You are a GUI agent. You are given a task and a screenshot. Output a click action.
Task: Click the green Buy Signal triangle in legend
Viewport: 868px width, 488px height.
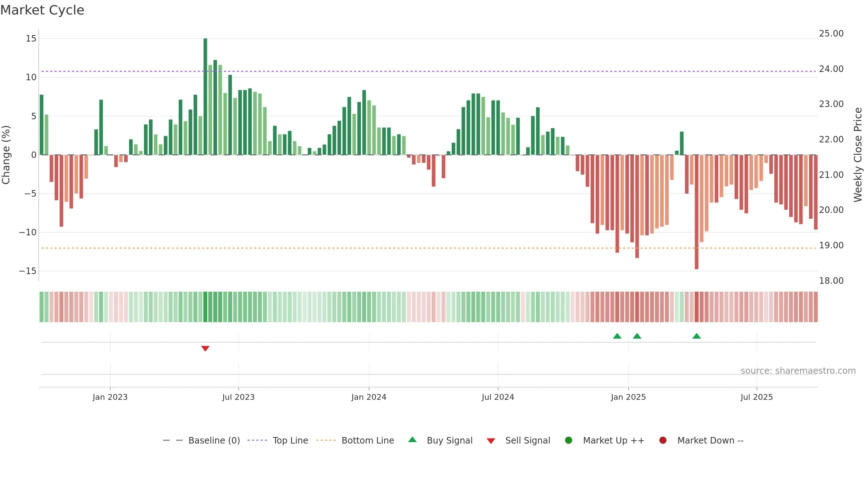(412, 440)
